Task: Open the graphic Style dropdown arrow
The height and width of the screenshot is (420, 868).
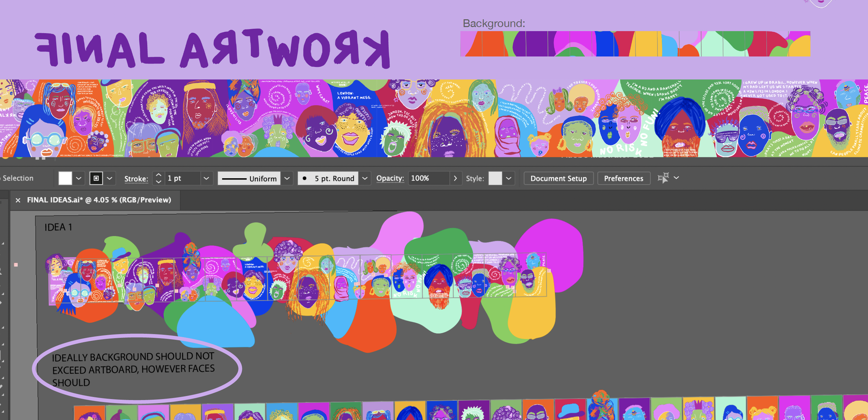Action: 508,178
